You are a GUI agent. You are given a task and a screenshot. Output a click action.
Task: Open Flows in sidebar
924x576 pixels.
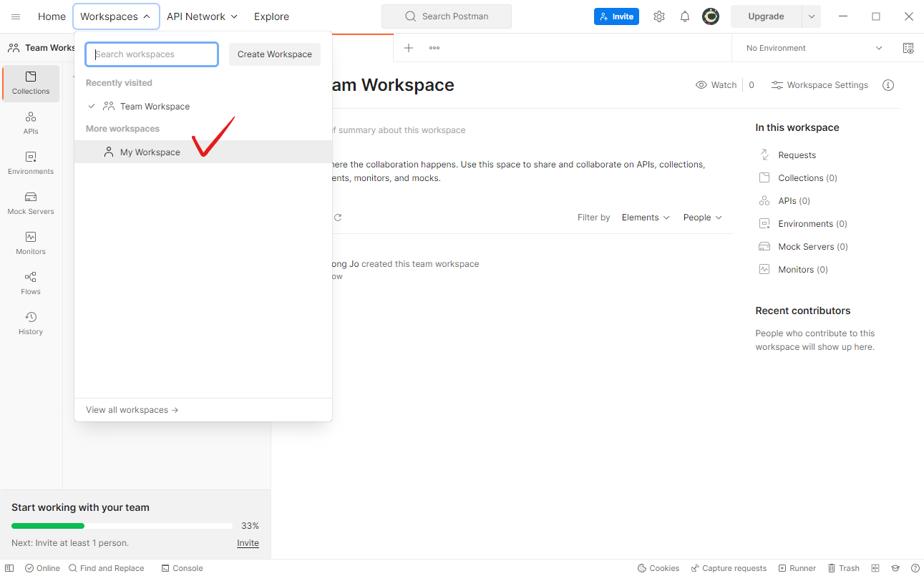pos(31,283)
